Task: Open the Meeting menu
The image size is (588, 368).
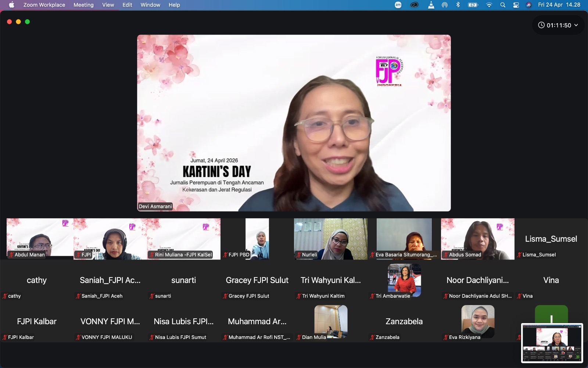Action: 83,5
